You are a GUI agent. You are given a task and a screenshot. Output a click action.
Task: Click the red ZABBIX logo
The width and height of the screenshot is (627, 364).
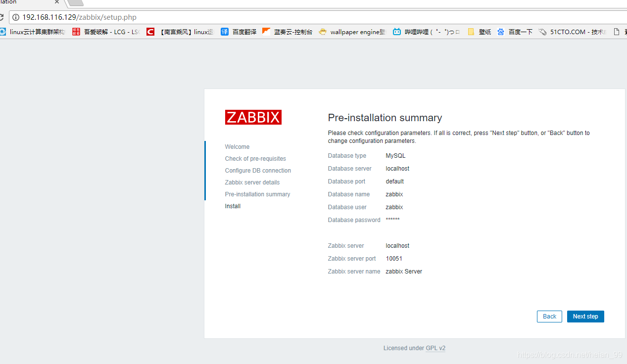(253, 117)
